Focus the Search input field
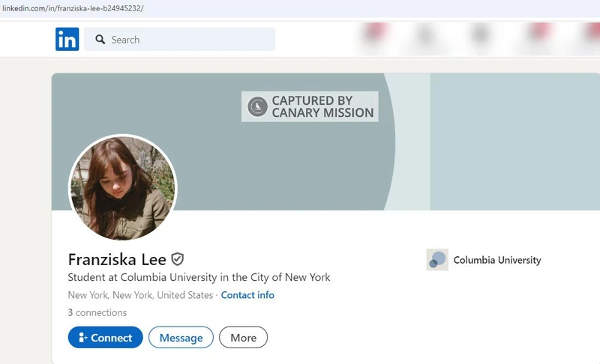The image size is (600, 364). point(179,39)
